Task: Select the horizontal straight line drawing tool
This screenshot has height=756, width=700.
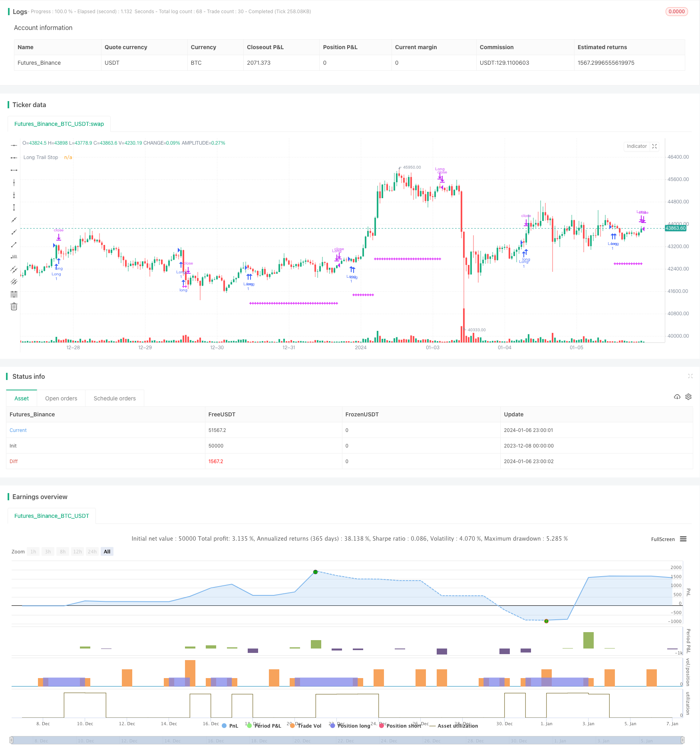Action: pos(14,145)
